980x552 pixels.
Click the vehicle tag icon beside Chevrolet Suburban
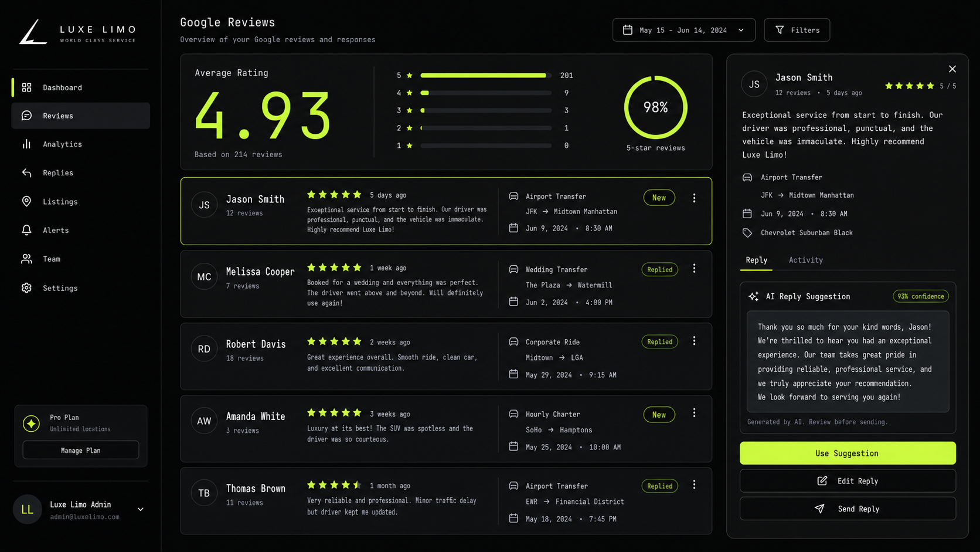coord(747,233)
